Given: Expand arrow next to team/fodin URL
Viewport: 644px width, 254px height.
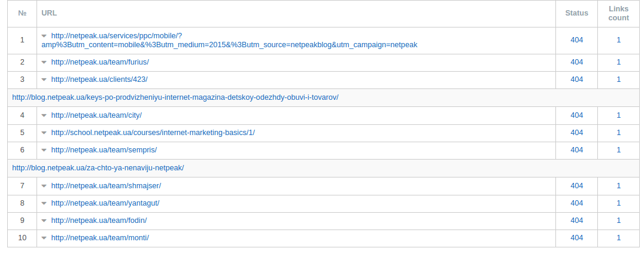Looking at the screenshot, I should pyautogui.click(x=44, y=221).
